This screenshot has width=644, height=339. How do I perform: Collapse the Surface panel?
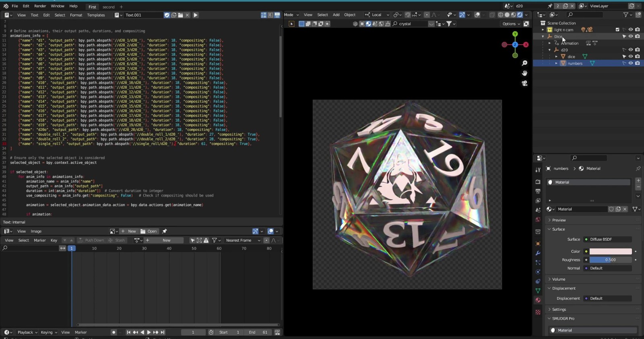coord(558,229)
